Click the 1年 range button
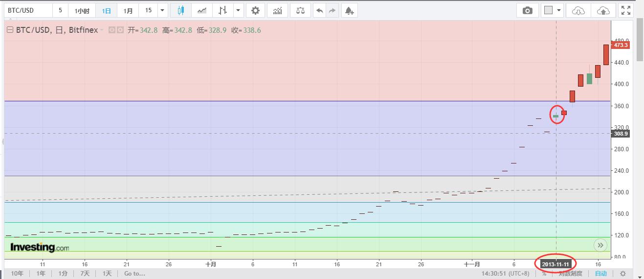The height and width of the screenshot is (279, 644). (x=41, y=274)
